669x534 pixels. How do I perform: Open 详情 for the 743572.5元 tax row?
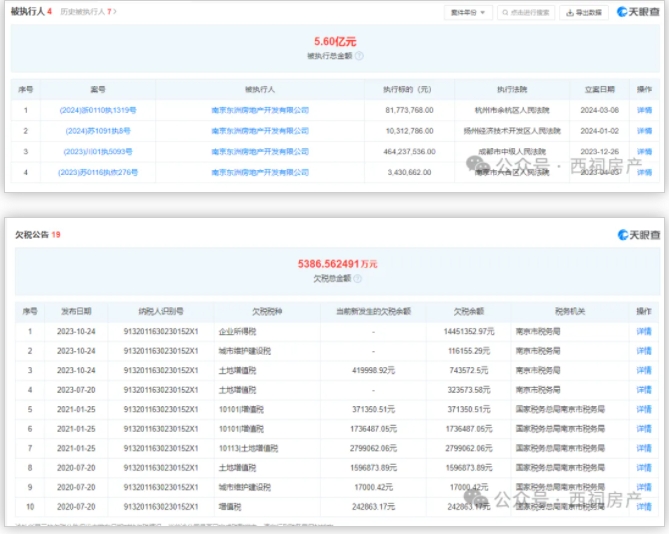644,370
